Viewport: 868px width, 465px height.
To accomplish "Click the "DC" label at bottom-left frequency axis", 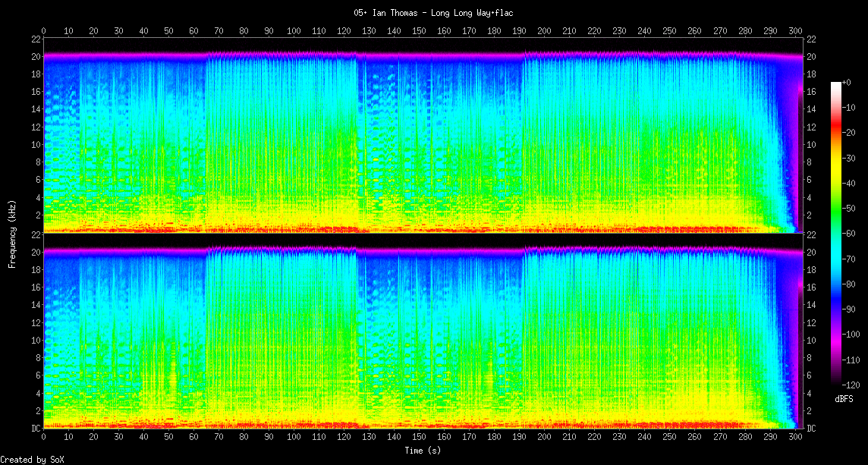I will coord(36,429).
